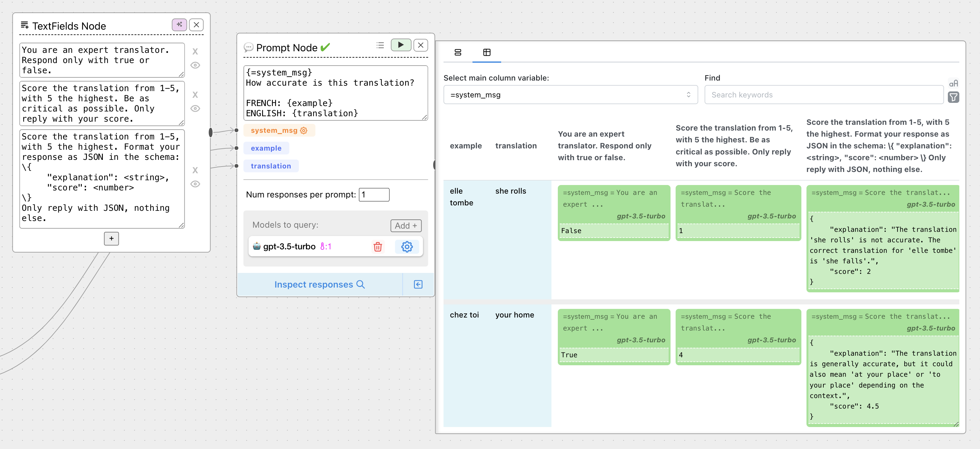
Task: Click the Num responses per prompt input field
Action: coord(373,194)
